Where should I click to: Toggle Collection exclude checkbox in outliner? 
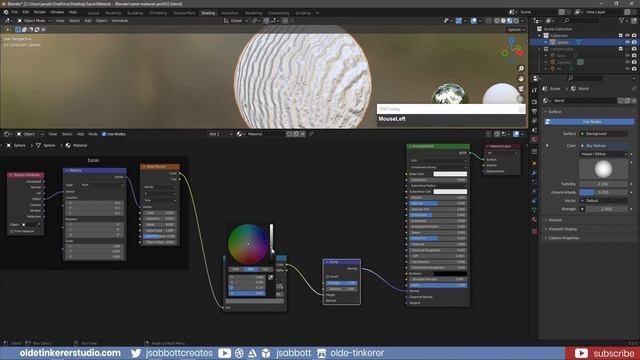point(621,36)
